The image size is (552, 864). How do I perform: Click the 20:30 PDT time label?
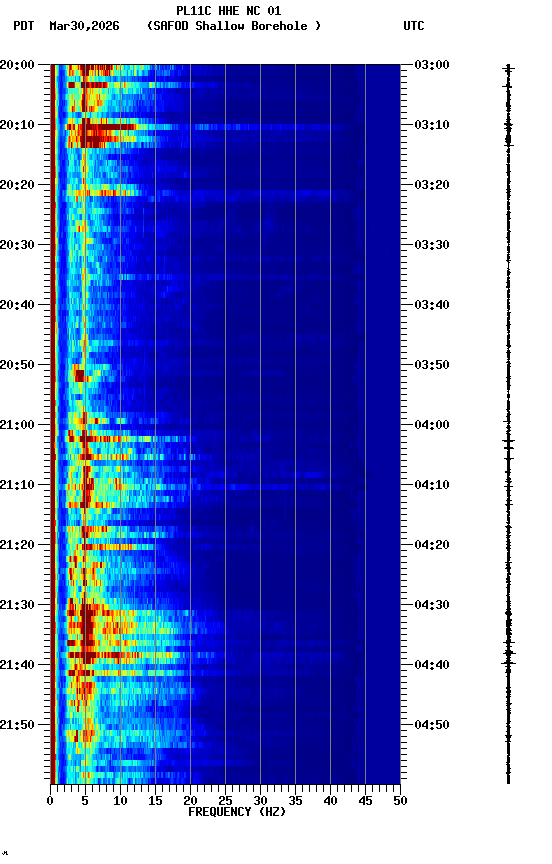17,245
